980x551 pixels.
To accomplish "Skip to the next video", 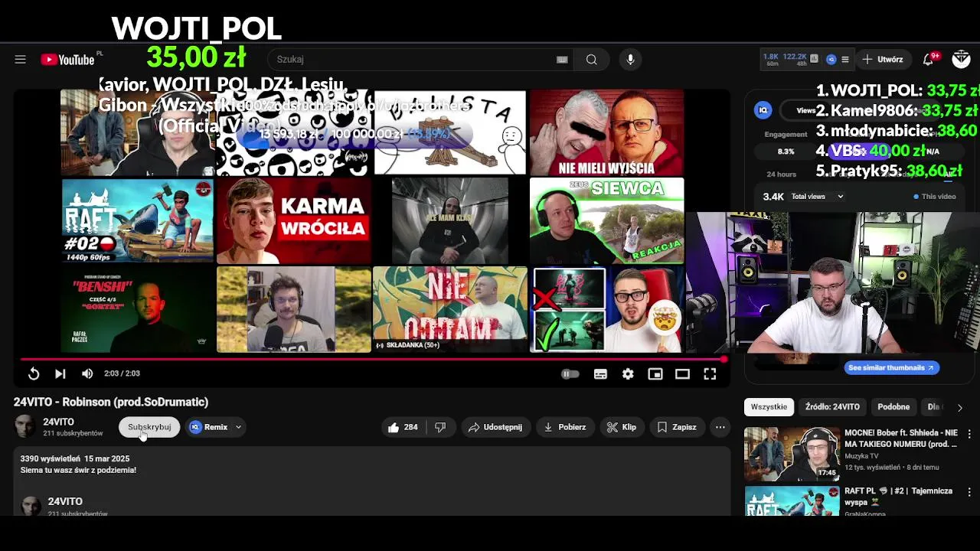I will click(x=60, y=373).
